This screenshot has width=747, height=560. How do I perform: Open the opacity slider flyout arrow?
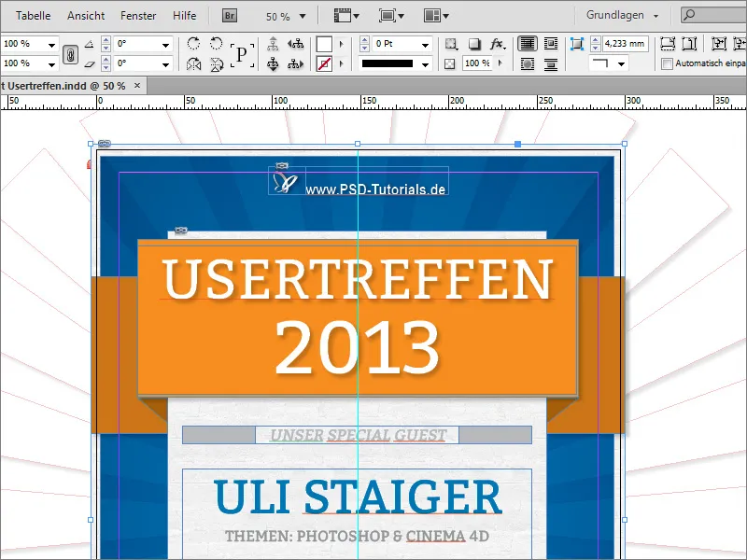click(x=500, y=63)
